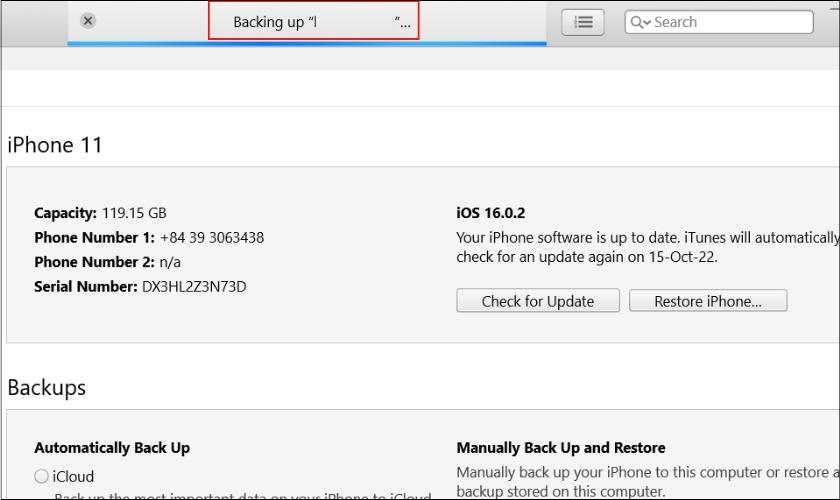Screen dimensions: 840x500
Task: Click the Capacity 119.15 GB value
Action: [x=134, y=213]
